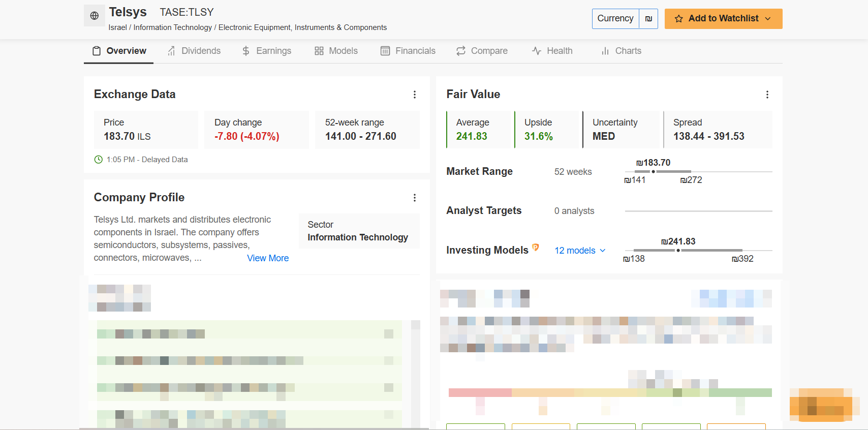Open Exchange Data three-dot menu
Viewport: 868px width, 430px height.
click(x=415, y=95)
